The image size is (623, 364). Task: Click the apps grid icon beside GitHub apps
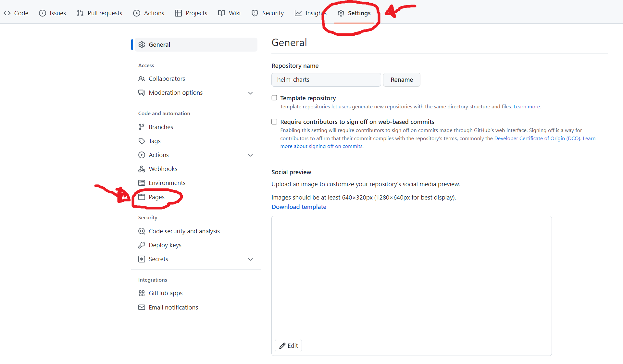(142, 293)
